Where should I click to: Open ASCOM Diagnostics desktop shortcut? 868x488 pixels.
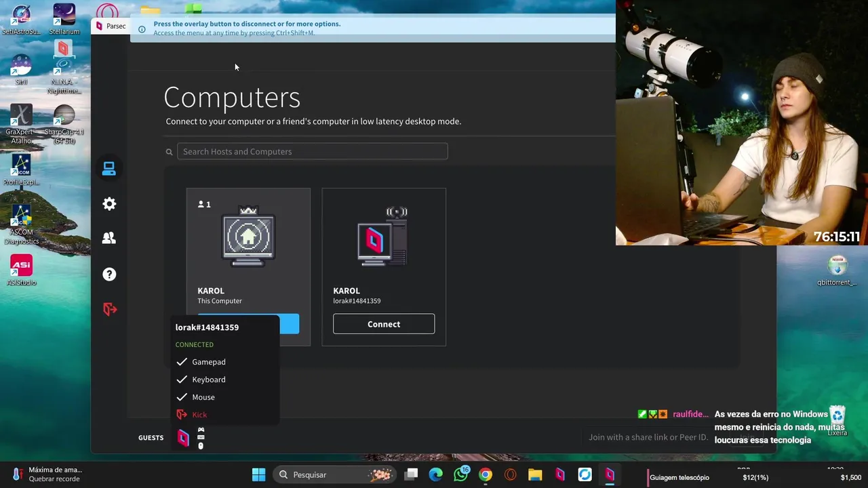(21, 224)
